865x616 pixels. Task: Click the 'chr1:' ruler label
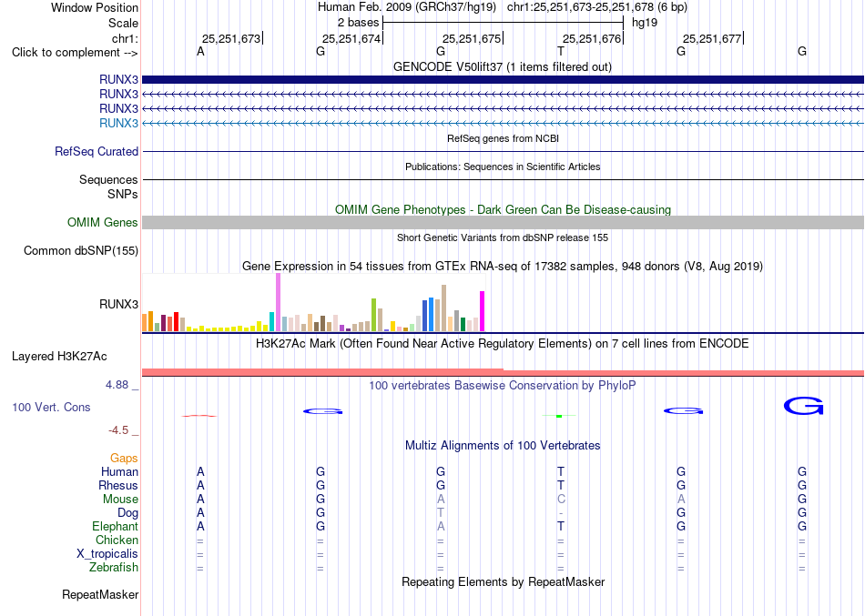125,38
